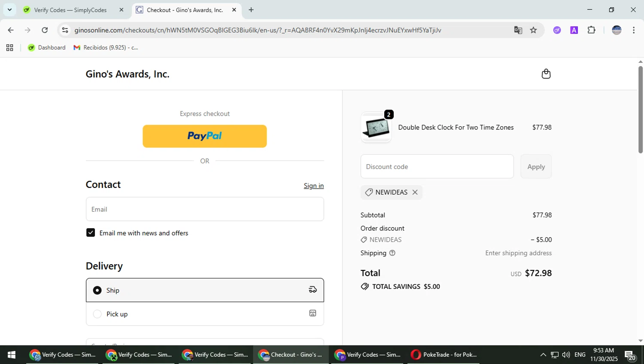The image size is (644, 364).
Task: Click the page vertical scrollbar thumb
Action: click(640, 110)
